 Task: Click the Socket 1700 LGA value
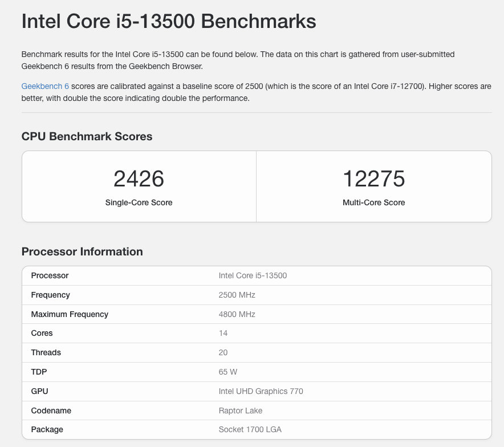pyautogui.click(x=250, y=430)
